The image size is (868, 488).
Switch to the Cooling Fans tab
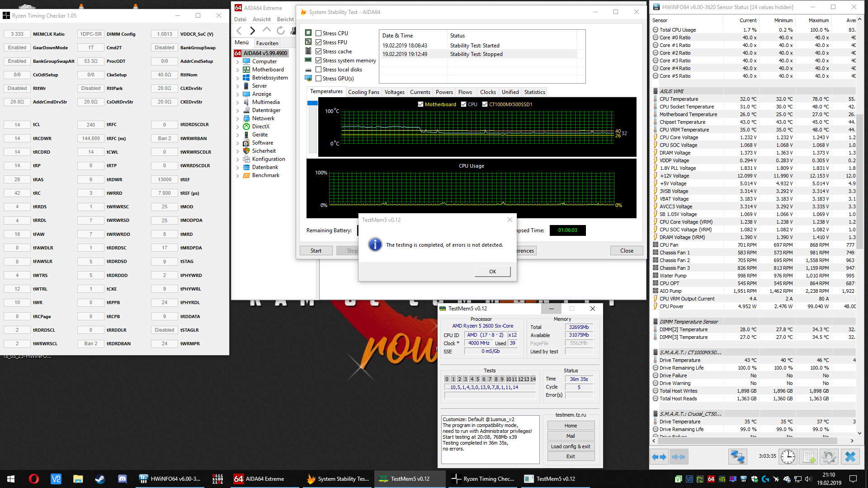[363, 92]
